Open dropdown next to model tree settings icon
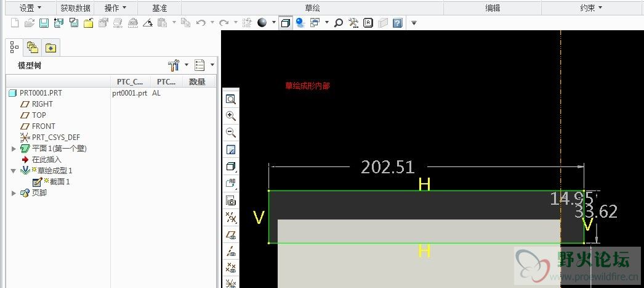Image resolution: width=644 pixels, height=288 pixels. pos(187,65)
